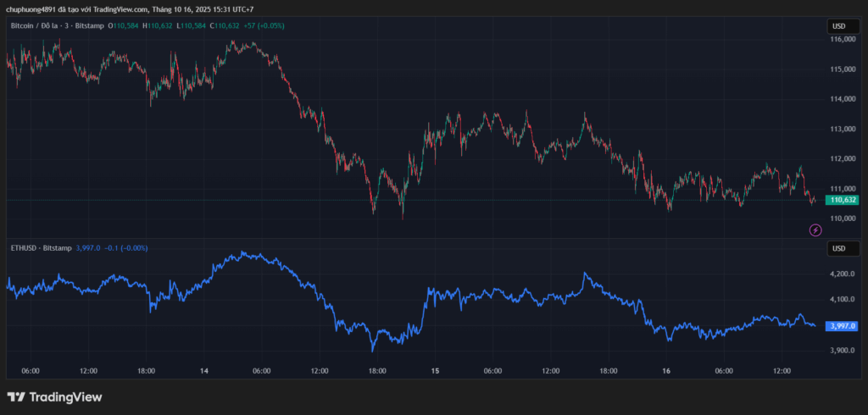Select date label 14 on the time axis

coord(205,371)
